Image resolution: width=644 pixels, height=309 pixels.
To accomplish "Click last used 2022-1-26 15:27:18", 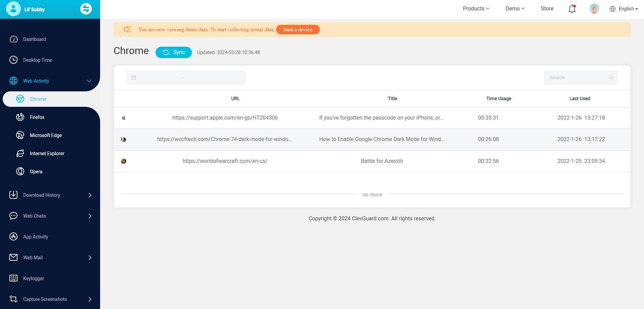I will click(x=581, y=118).
